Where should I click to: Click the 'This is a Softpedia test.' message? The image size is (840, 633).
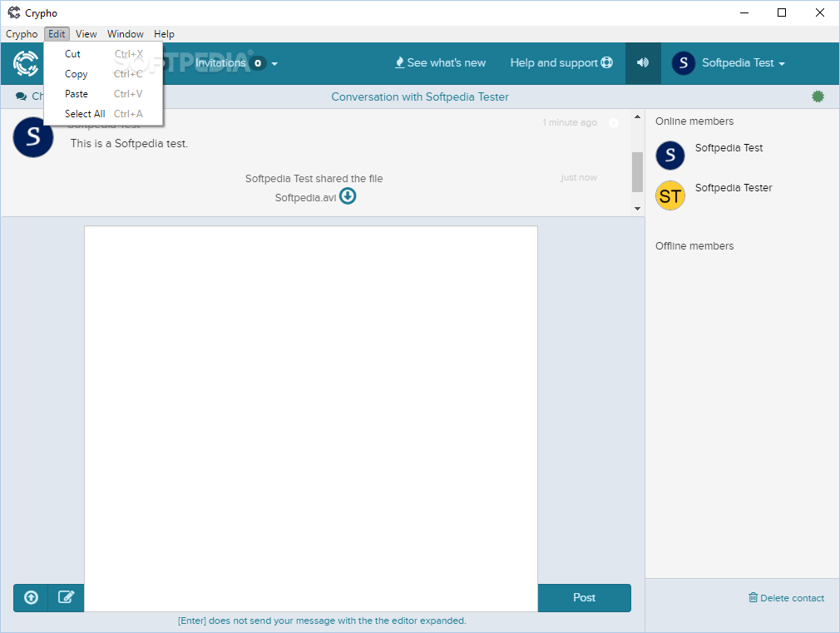click(x=129, y=144)
